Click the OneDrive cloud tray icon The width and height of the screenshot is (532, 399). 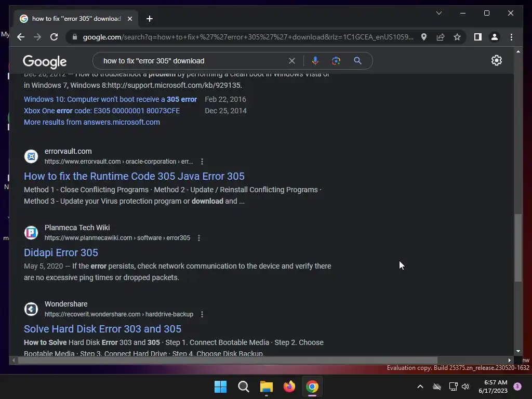437,387
